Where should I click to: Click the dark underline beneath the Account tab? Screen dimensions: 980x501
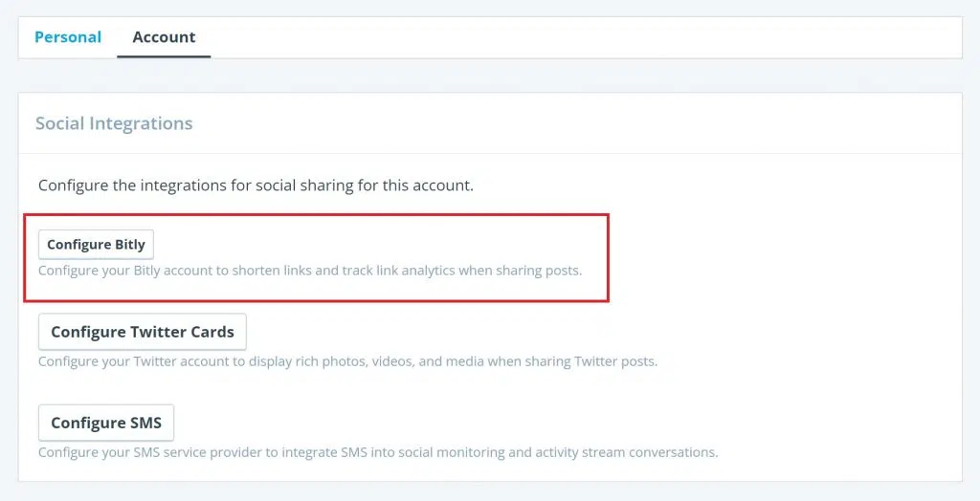pos(164,56)
